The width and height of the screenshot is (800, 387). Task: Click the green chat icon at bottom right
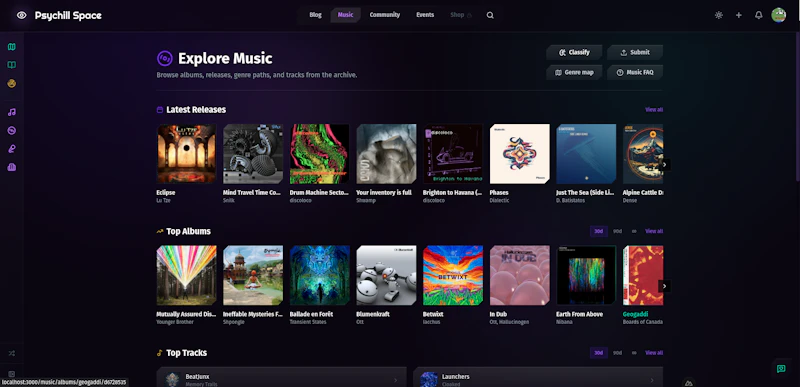point(781,369)
